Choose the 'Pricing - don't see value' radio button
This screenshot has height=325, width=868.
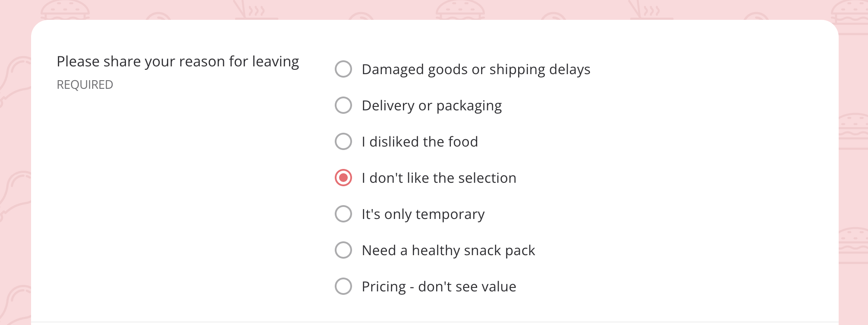click(343, 286)
